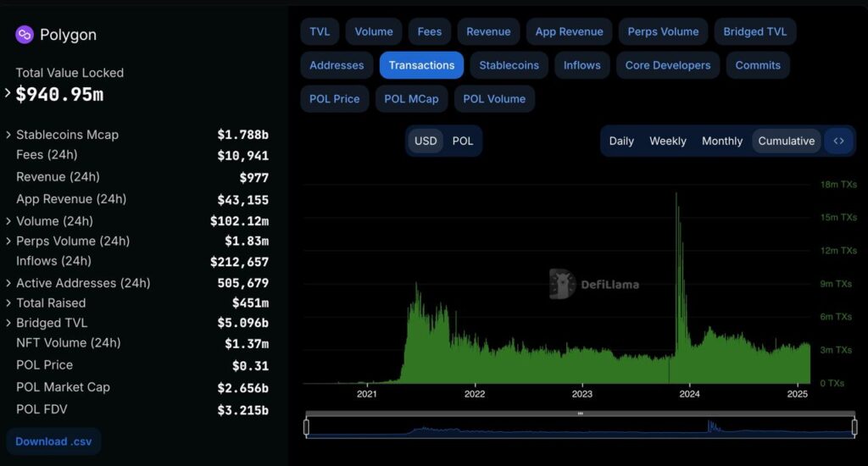
Task: Toggle the TVL chart metric
Action: pos(320,31)
